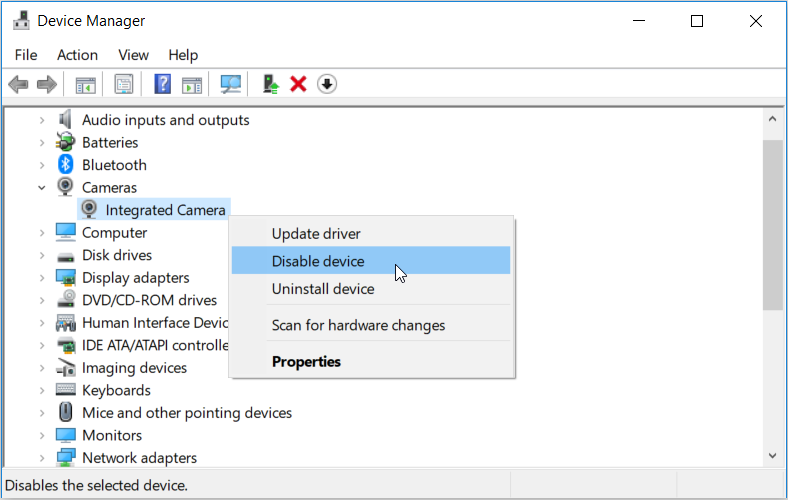Click the Batteries category icon
788x500 pixels.
(65, 142)
